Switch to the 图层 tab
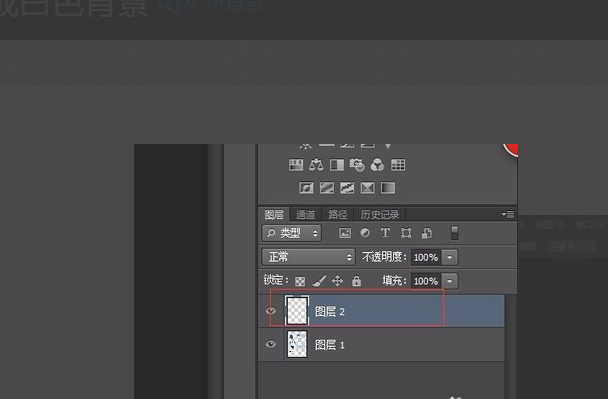 click(x=274, y=214)
